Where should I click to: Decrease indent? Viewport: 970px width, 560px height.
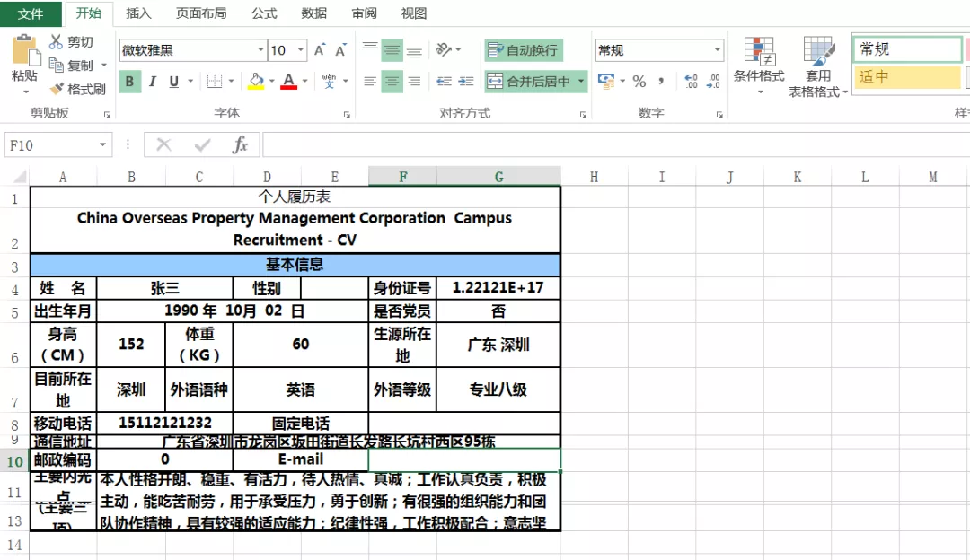pyautogui.click(x=444, y=81)
